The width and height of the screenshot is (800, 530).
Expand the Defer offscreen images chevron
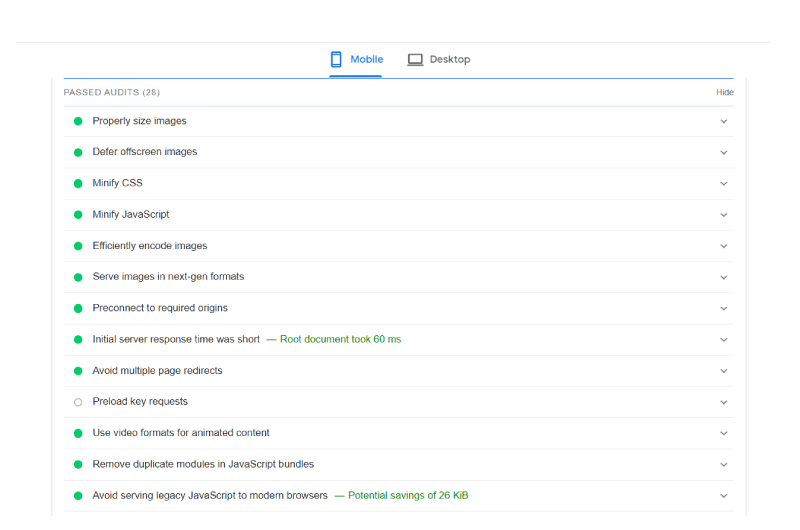723,153
